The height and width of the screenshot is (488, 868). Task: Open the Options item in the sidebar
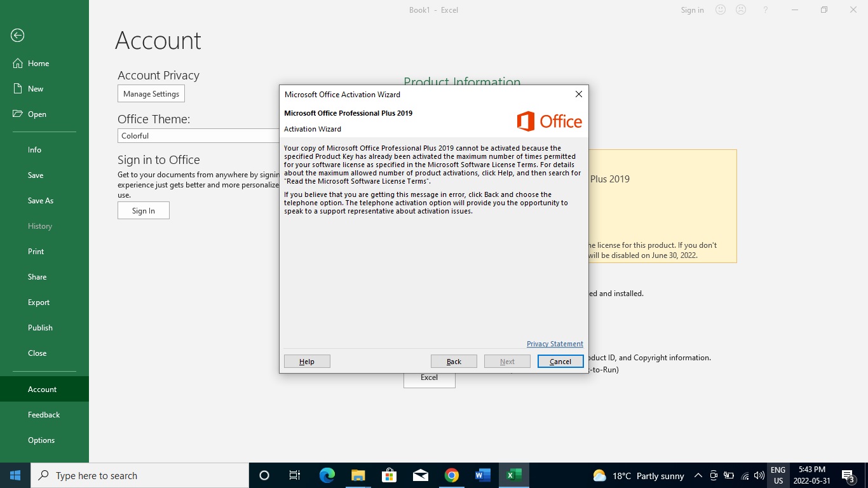(x=41, y=440)
